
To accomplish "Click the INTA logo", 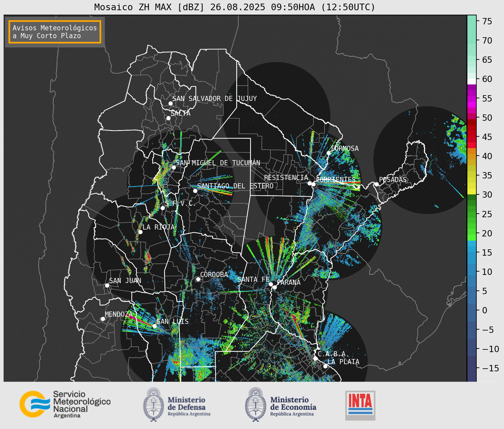I will click(x=360, y=405).
